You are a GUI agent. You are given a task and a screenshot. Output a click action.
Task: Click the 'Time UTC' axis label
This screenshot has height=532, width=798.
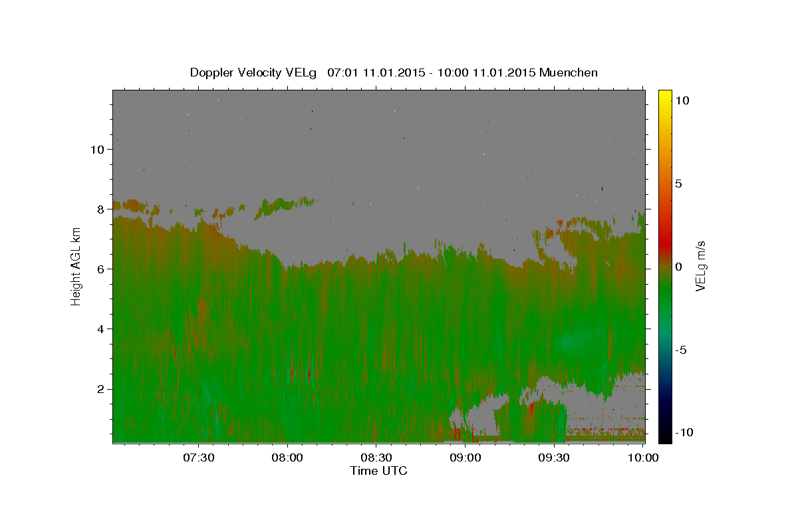(378, 471)
